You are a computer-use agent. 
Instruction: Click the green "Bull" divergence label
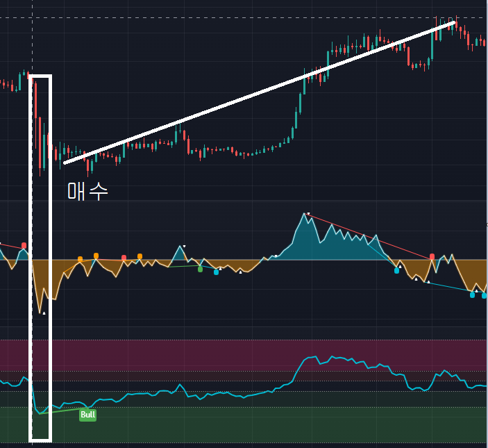87,415
